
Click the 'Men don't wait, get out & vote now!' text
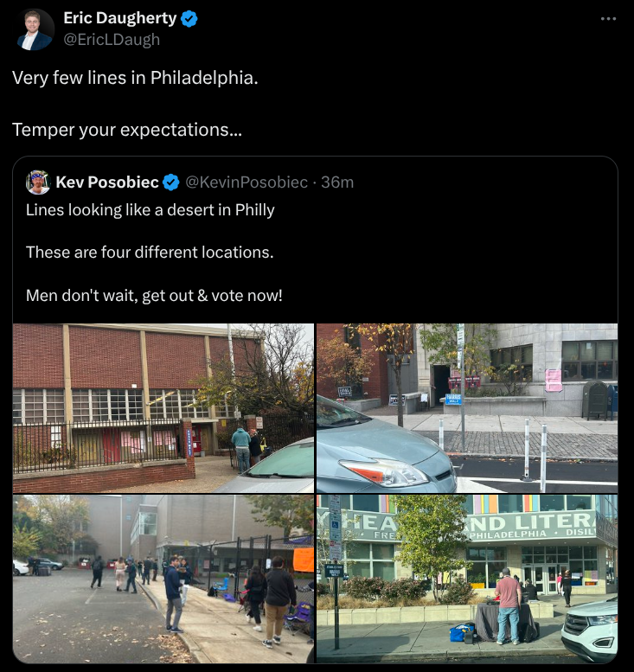click(x=154, y=296)
